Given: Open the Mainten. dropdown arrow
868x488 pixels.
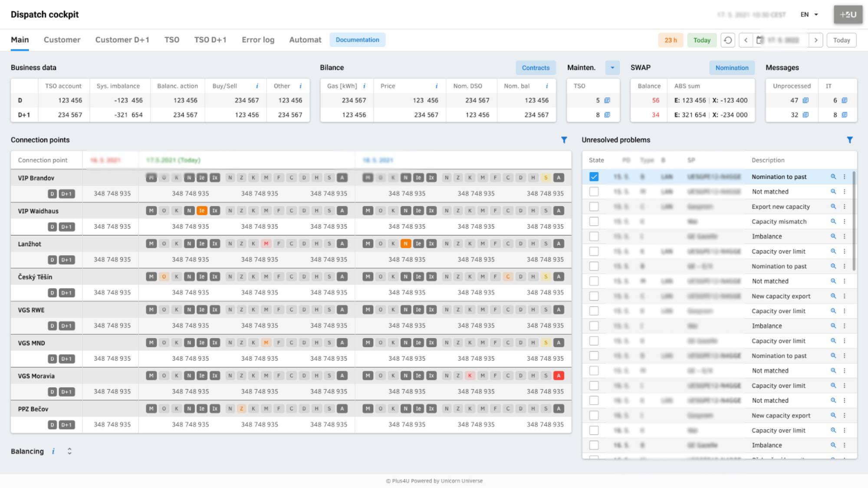Looking at the screenshot, I should (x=612, y=68).
